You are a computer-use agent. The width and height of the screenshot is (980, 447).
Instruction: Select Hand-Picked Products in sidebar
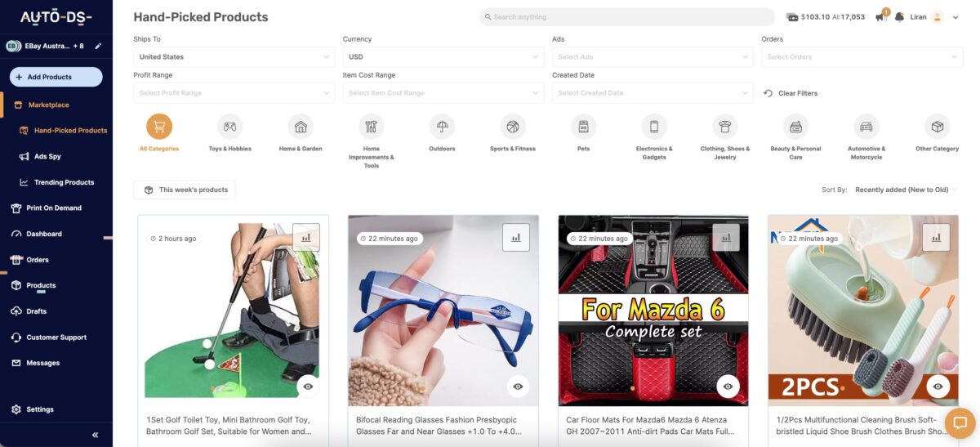click(x=70, y=131)
